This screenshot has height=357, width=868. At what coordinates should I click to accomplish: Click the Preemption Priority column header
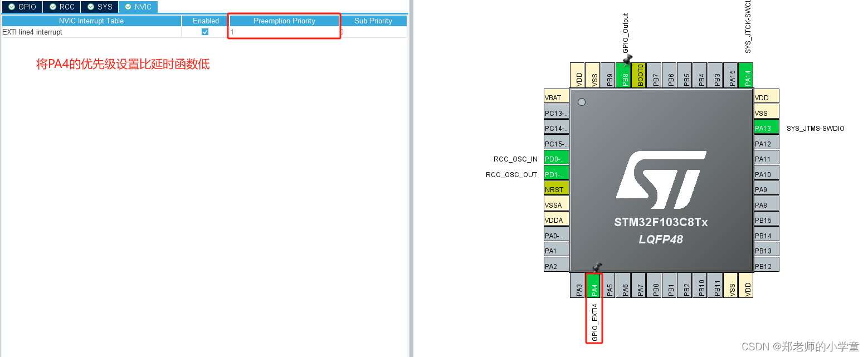284,21
